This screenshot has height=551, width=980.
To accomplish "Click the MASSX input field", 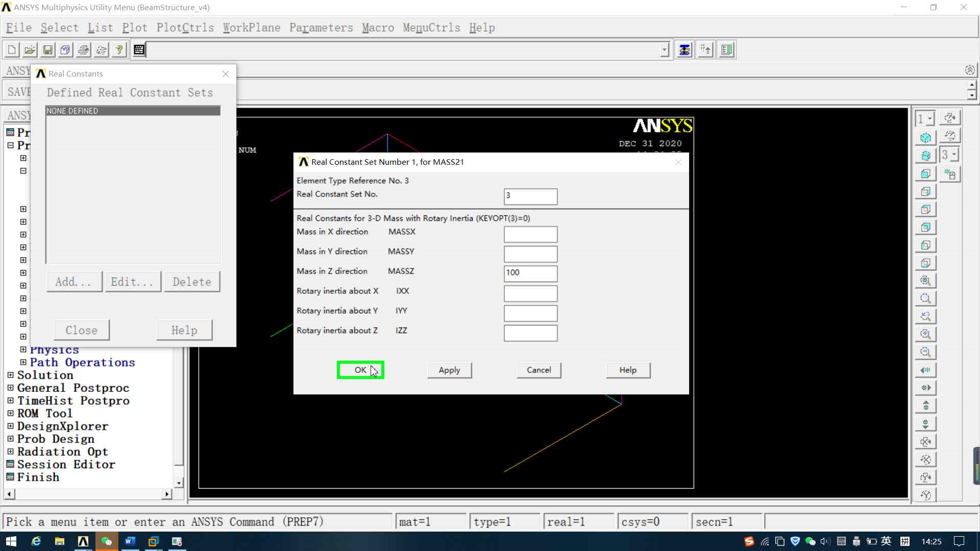I will pyautogui.click(x=530, y=234).
